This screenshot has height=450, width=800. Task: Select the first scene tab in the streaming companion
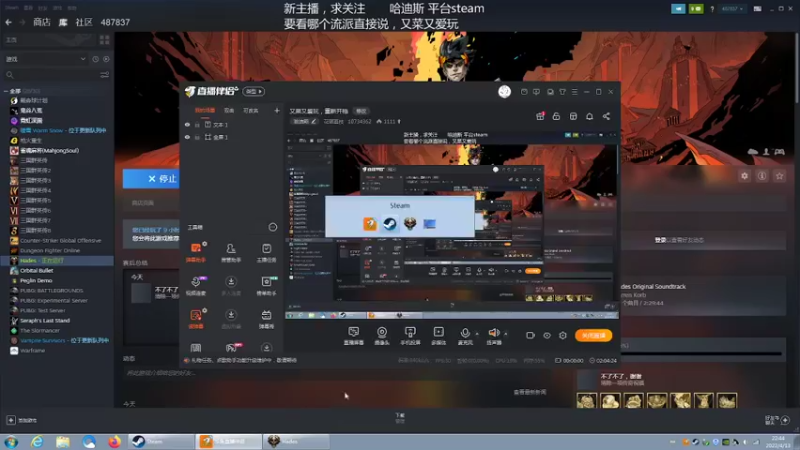205,110
